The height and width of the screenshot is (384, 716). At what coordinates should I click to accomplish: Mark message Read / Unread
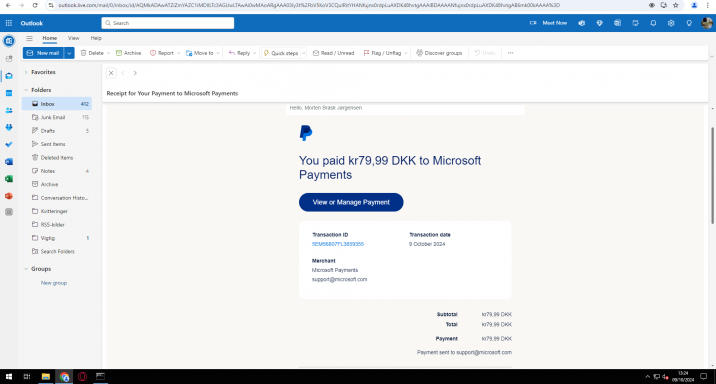coord(333,53)
